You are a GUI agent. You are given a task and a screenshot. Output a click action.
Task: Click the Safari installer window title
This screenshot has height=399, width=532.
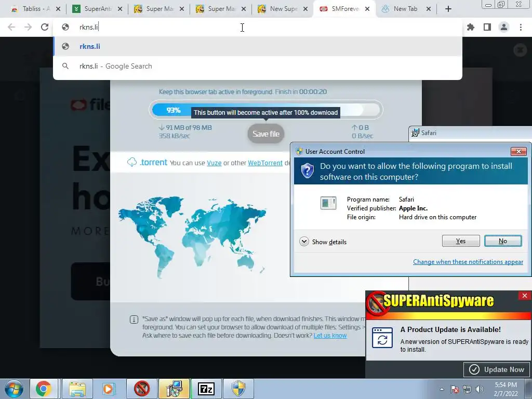(429, 133)
